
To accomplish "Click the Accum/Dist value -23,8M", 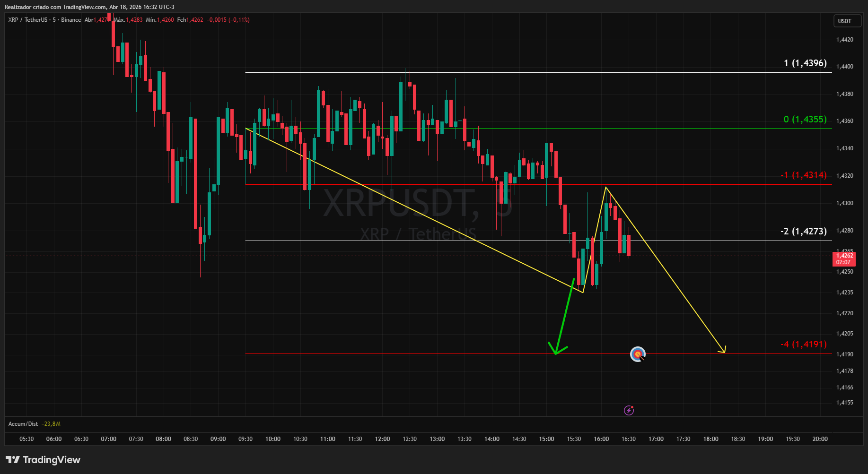I will [x=51, y=424].
